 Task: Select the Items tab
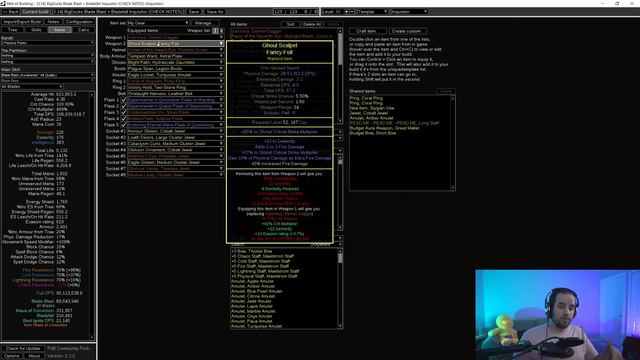point(60,30)
